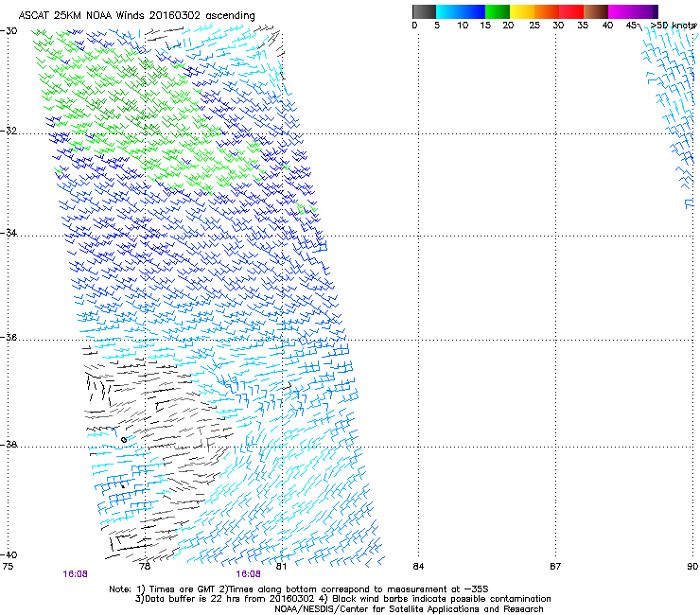This screenshot has width=700, height=615.
Task: Click the latitude label '-38'
Action: [9, 445]
